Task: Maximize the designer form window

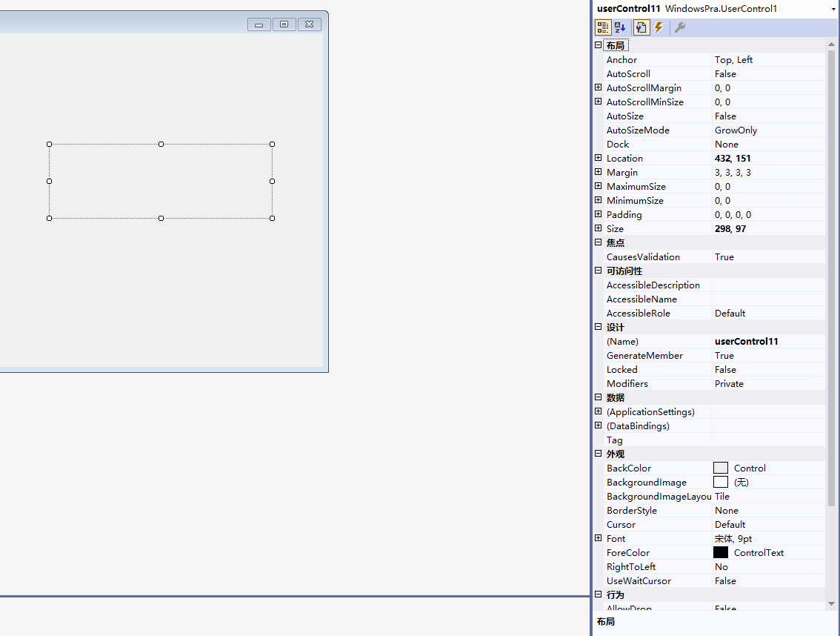Action: (284, 24)
